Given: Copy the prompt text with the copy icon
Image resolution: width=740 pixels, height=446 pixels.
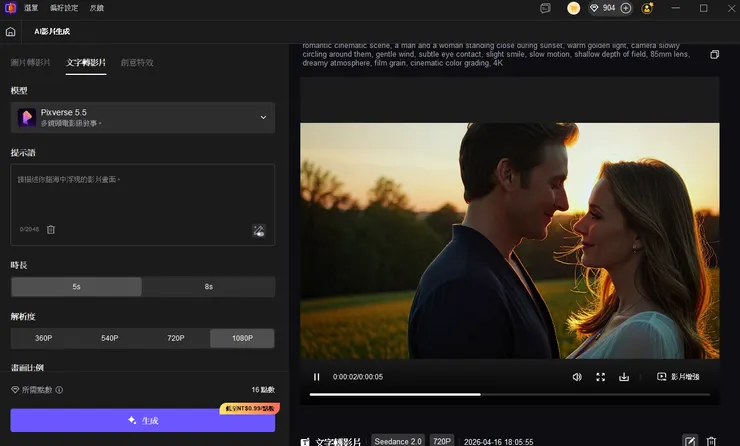Looking at the screenshot, I should [x=714, y=55].
